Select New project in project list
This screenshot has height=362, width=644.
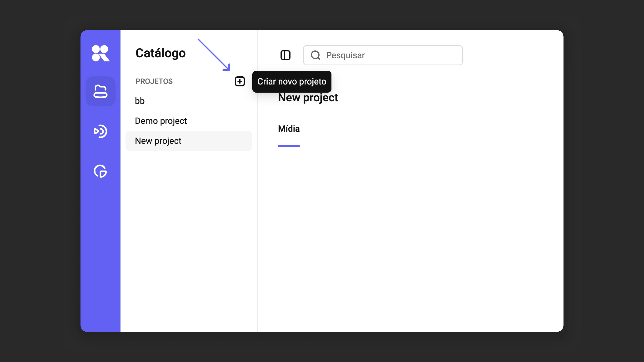click(x=189, y=141)
